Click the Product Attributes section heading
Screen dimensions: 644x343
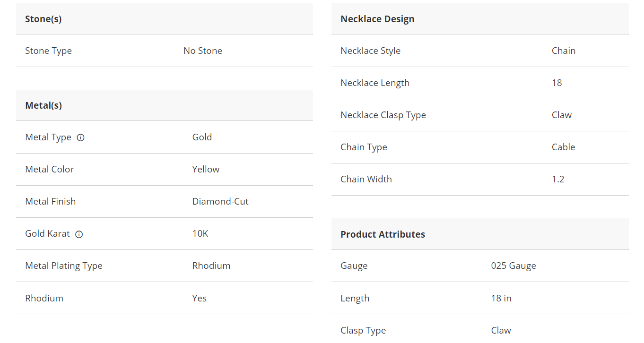coord(383,234)
